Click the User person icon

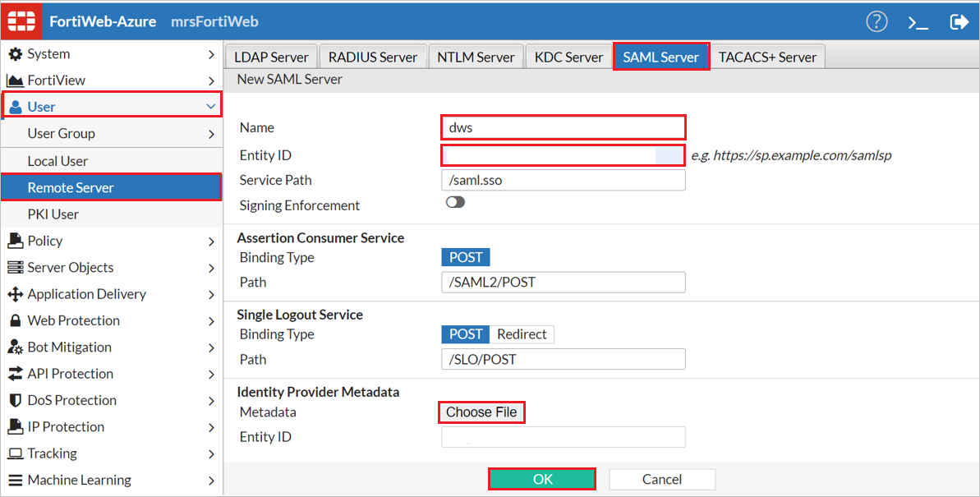16,108
